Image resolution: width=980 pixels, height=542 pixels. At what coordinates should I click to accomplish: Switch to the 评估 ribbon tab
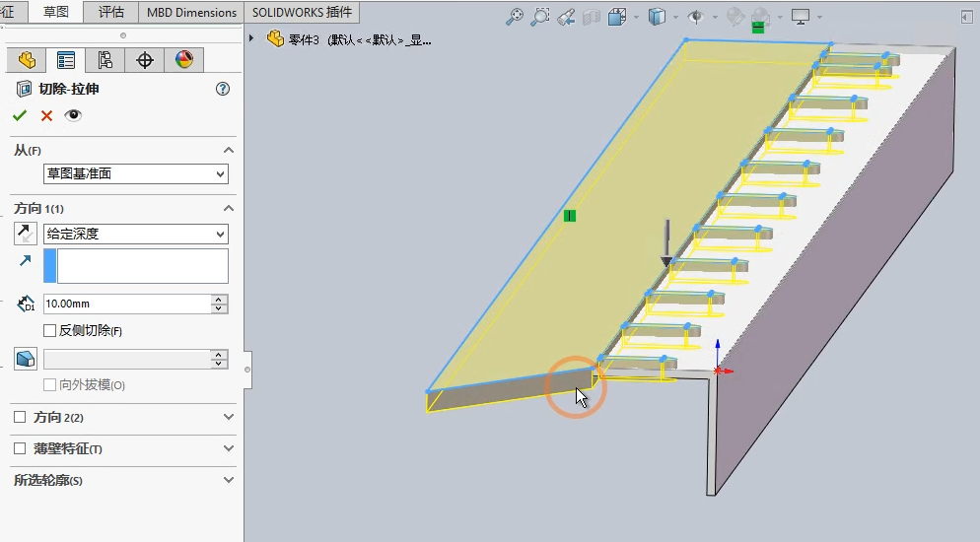pyautogui.click(x=111, y=12)
